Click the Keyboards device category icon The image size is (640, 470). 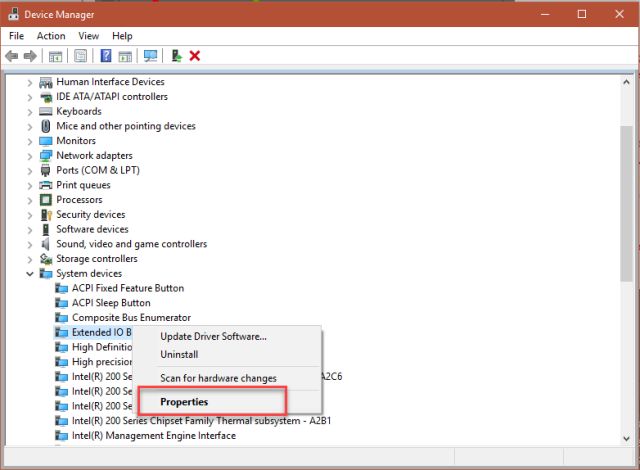46,111
